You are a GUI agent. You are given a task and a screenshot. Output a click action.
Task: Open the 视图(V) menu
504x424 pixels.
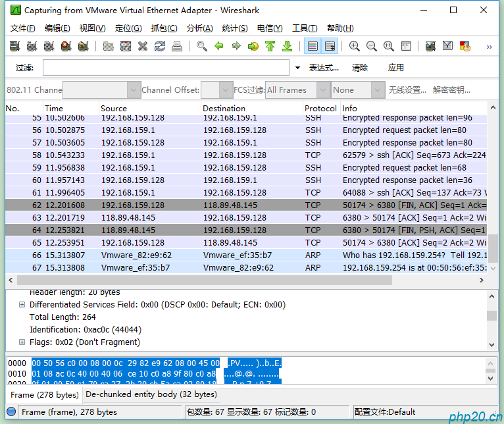[x=92, y=28]
